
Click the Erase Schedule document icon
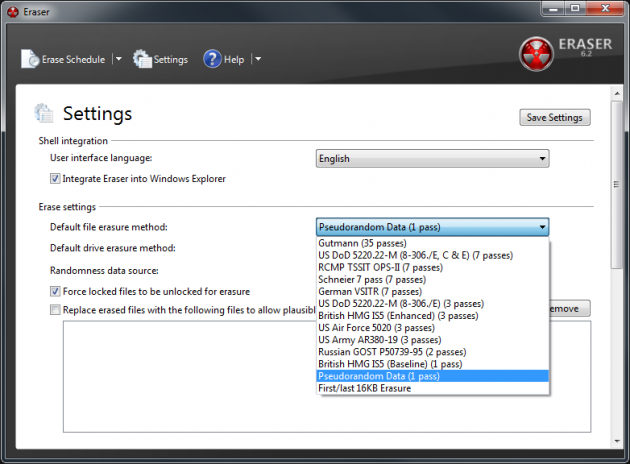pos(30,59)
